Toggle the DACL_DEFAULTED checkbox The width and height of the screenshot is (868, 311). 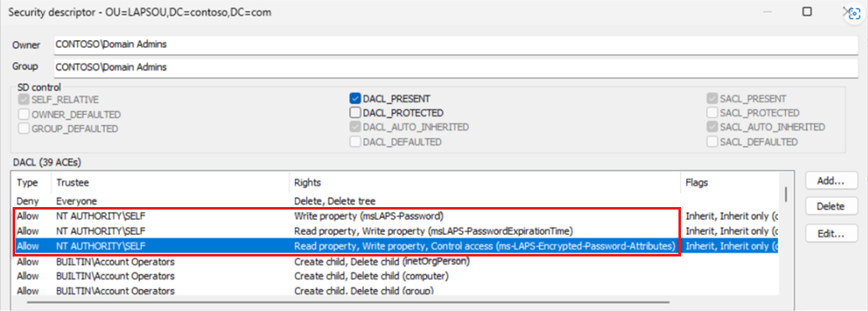pos(356,142)
